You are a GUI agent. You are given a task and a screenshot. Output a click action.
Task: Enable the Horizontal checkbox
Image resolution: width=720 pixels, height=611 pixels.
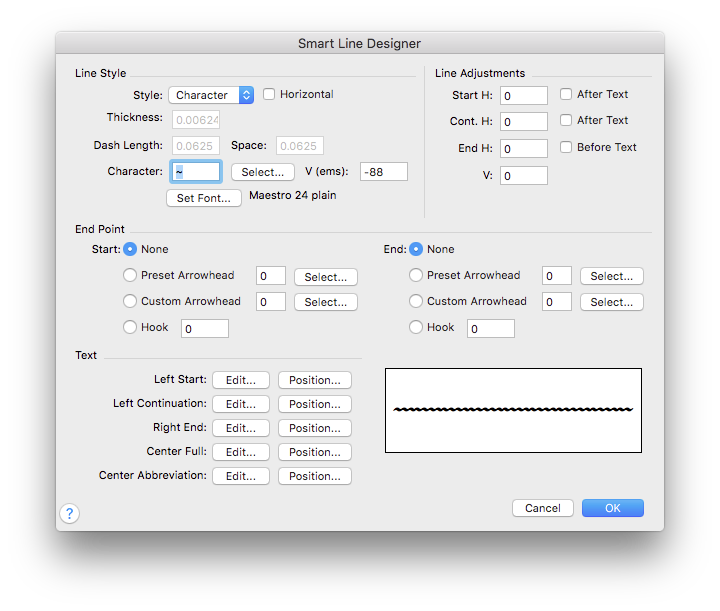point(269,94)
